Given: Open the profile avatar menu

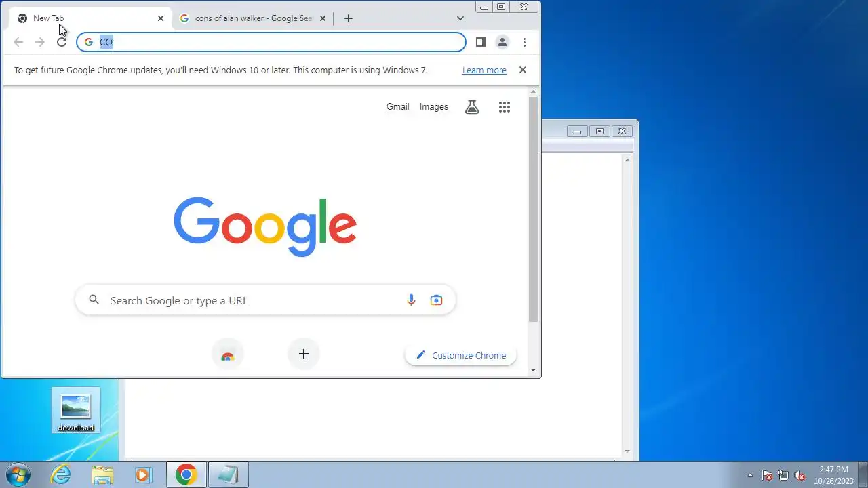Looking at the screenshot, I should click(x=502, y=42).
